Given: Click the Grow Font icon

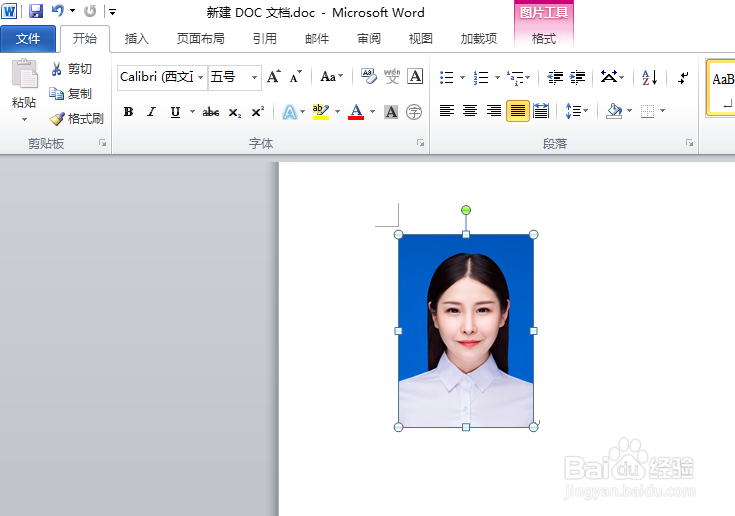Looking at the screenshot, I should [274, 76].
